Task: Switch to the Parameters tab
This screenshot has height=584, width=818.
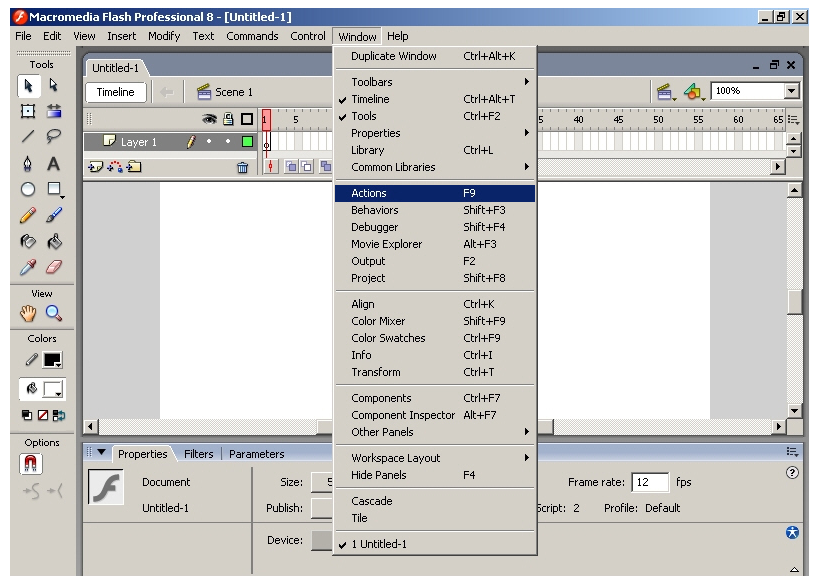Action: pyautogui.click(x=256, y=454)
